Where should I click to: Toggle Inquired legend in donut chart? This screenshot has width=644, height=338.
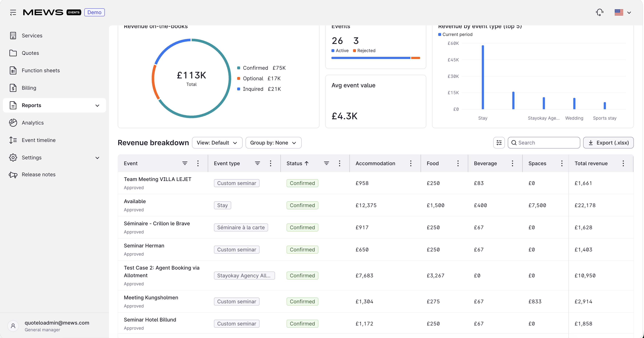pyautogui.click(x=259, y=89)
